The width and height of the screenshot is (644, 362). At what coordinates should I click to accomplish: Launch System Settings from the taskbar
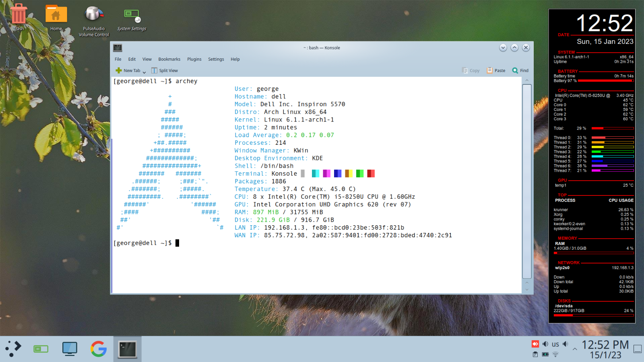pyautogui.click(x=41, y=349)
